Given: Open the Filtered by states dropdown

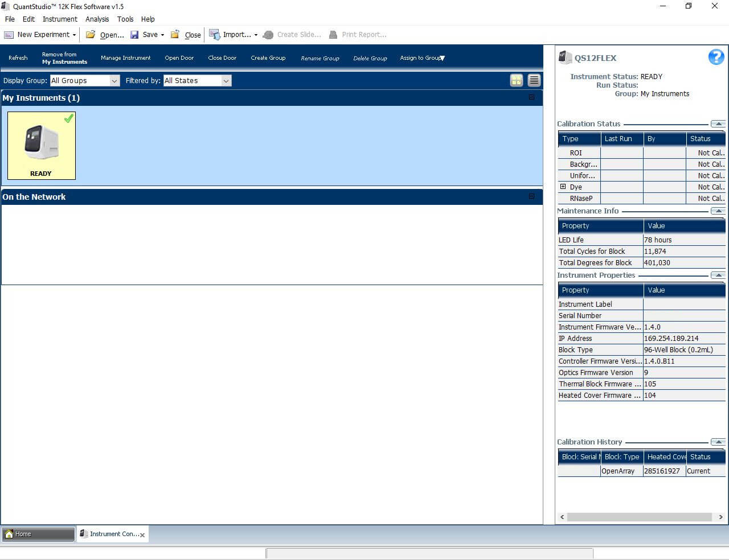Looking at the screenshot, I should click(226, 81).
